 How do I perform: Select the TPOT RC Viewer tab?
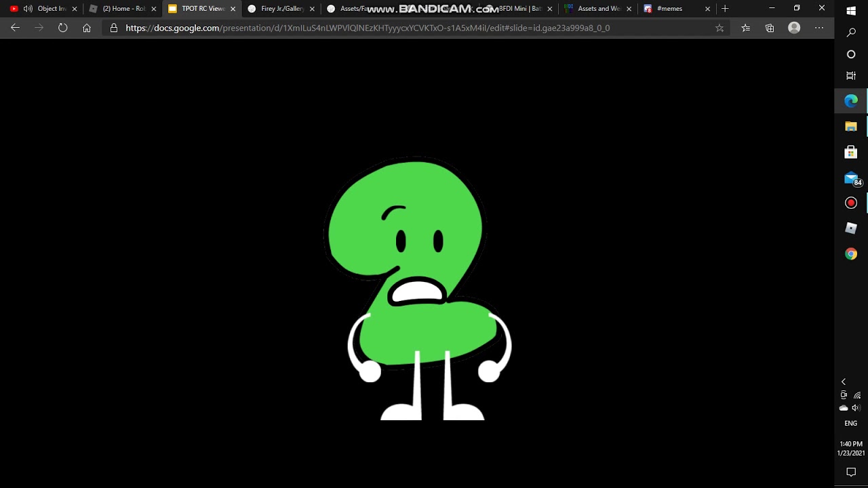tap(202, 9)
